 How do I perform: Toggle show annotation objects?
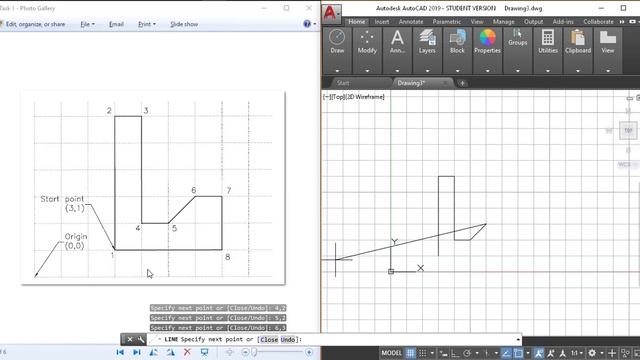(539, 353)
